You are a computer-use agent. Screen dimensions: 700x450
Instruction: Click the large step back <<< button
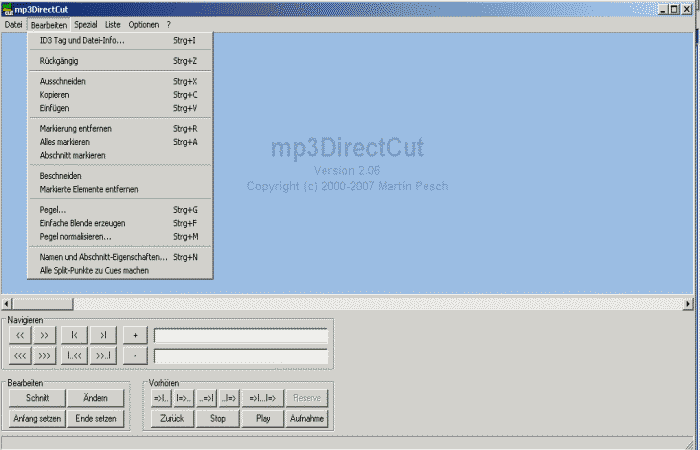[x=20, y=356]
